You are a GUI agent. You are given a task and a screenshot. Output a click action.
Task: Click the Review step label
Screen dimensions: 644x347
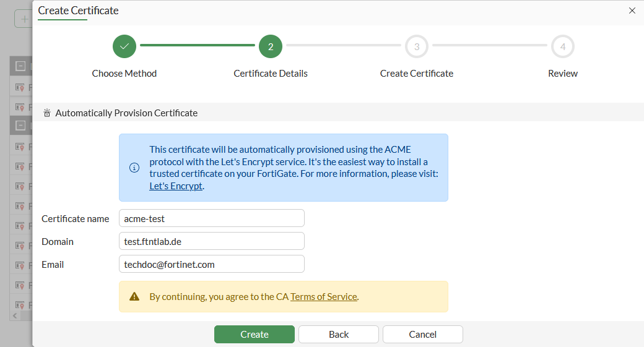[563, 74]
